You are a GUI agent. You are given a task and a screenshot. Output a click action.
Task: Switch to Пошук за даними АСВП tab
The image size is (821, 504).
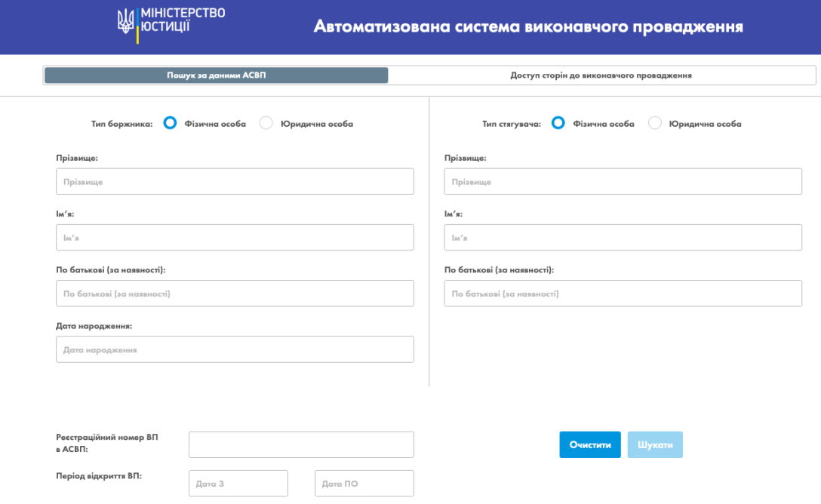(x=216, y=75)
